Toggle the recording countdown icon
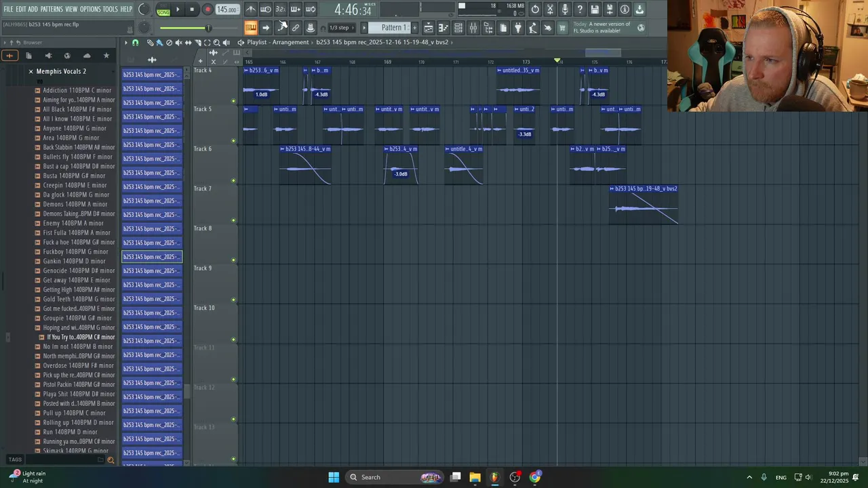This screenshot has width=868, height=488. pyautogui.click(x=280, y=9)
